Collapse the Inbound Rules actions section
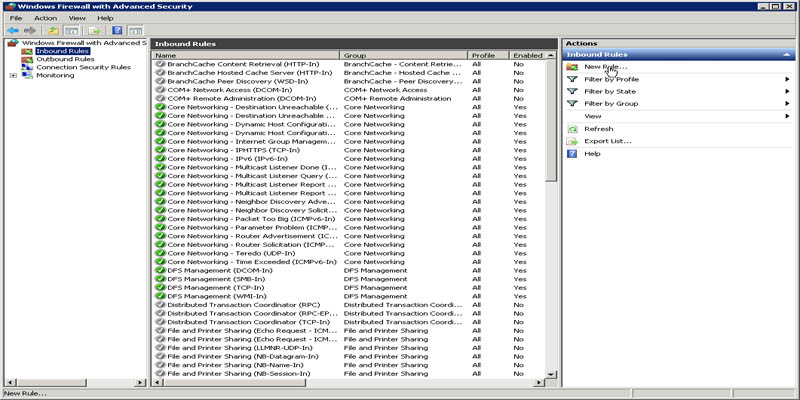 click(788, 54)
